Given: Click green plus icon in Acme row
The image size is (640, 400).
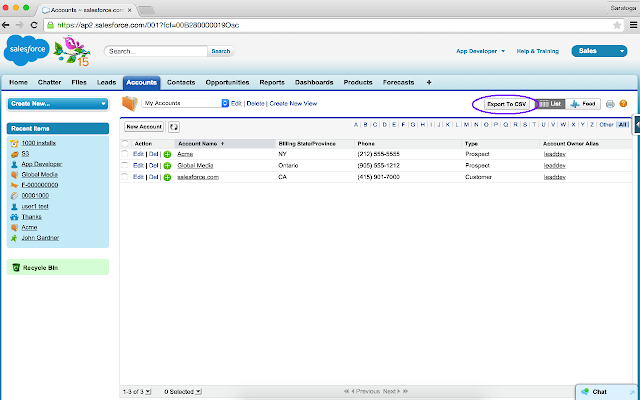Looking at the screenshot, I should tap(167, 154).
